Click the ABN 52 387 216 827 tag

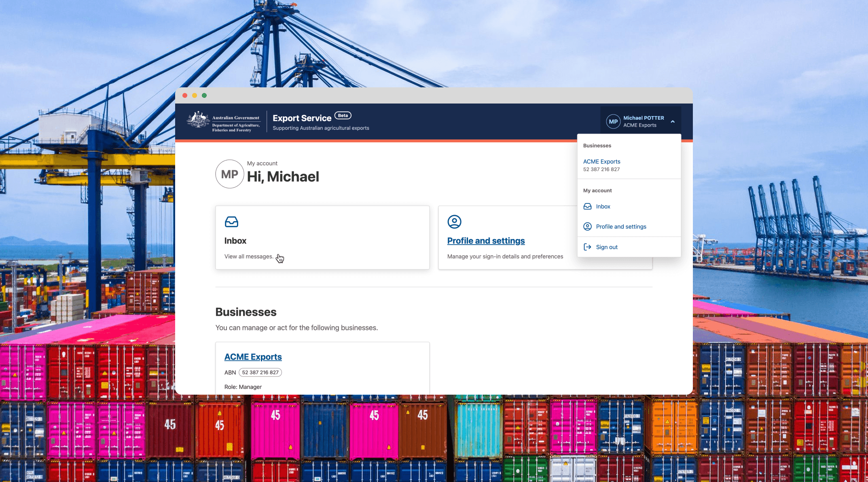(260, 372)
